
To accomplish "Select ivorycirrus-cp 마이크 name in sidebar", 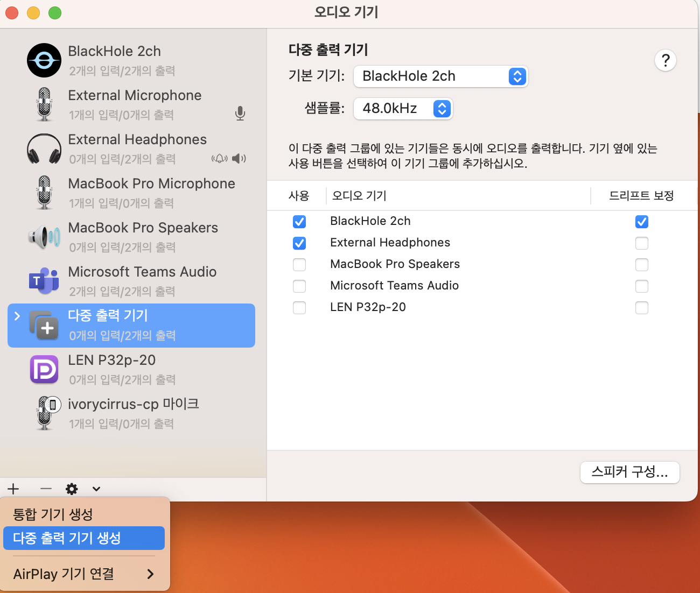I will click(134, 404).
